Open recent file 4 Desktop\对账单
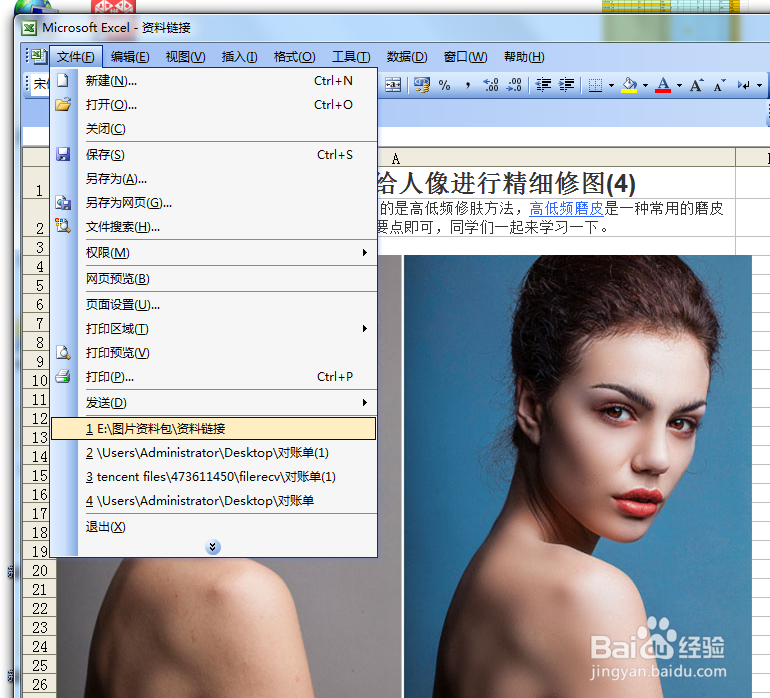 214,501
